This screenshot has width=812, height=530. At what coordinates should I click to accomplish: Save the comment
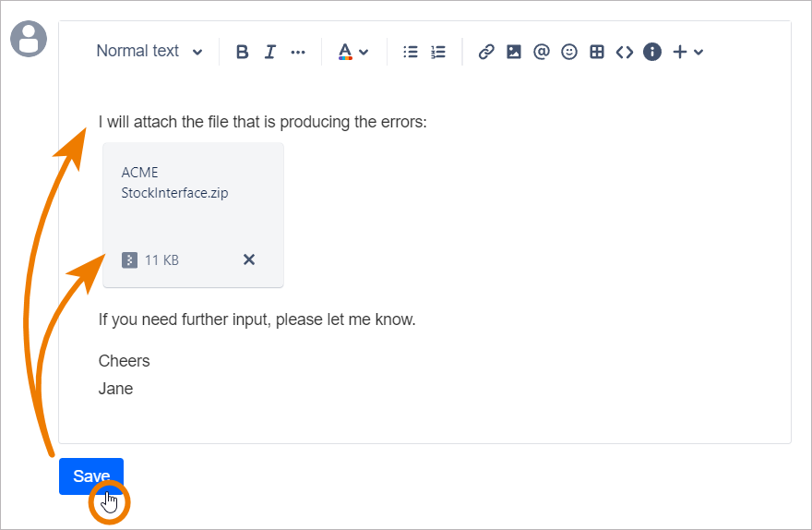91,476
